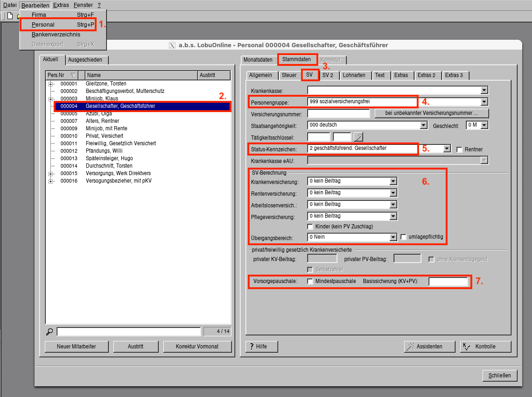The image size is (532, 397).
Task: Toggle the umlagepflichtig checkbox
Action: pyautogui.click(x=404, y=237)
